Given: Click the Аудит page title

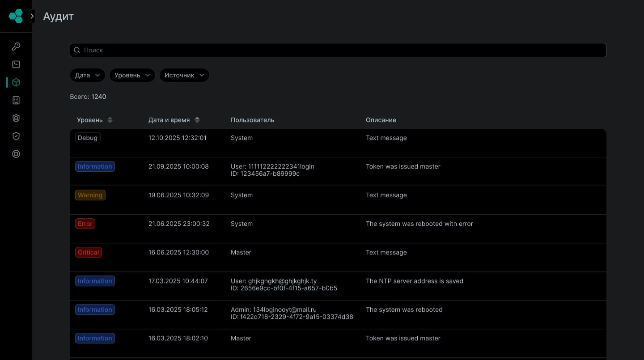Looking at the screenshot, I should 58,17.
